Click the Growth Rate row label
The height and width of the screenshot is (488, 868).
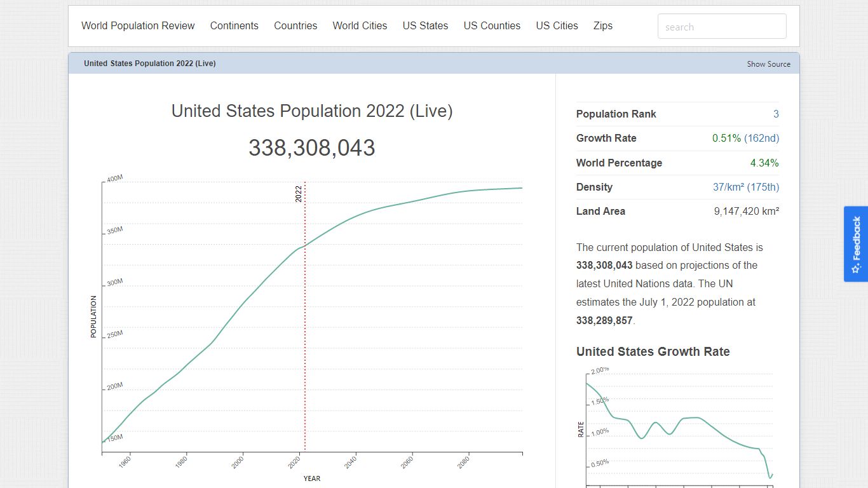(606, 138)
